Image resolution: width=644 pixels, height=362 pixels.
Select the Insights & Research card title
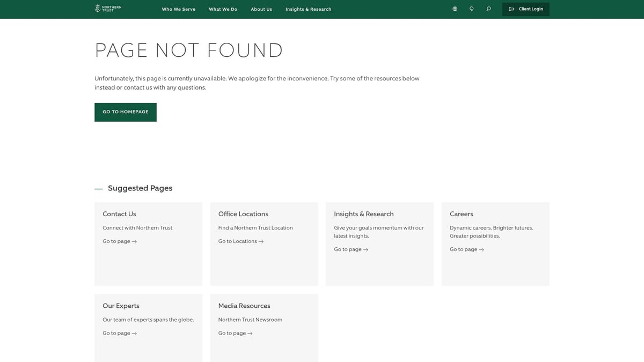364,214
